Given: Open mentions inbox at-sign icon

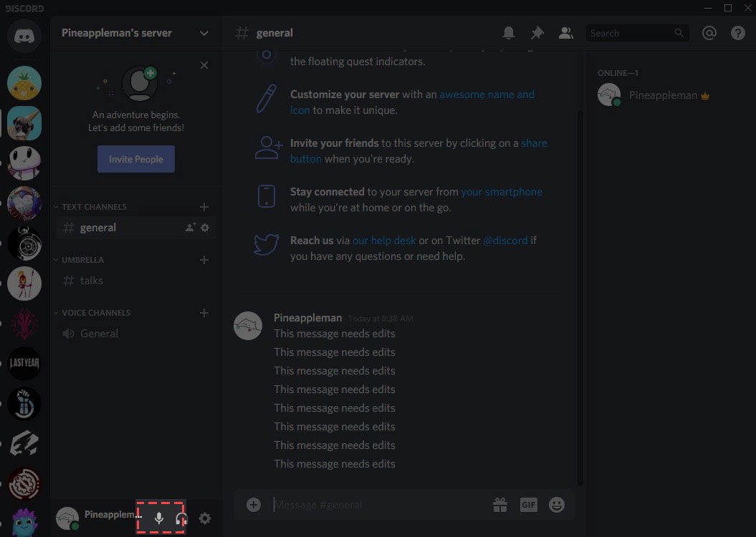Looking at the screenshot, I should [709, 33].
